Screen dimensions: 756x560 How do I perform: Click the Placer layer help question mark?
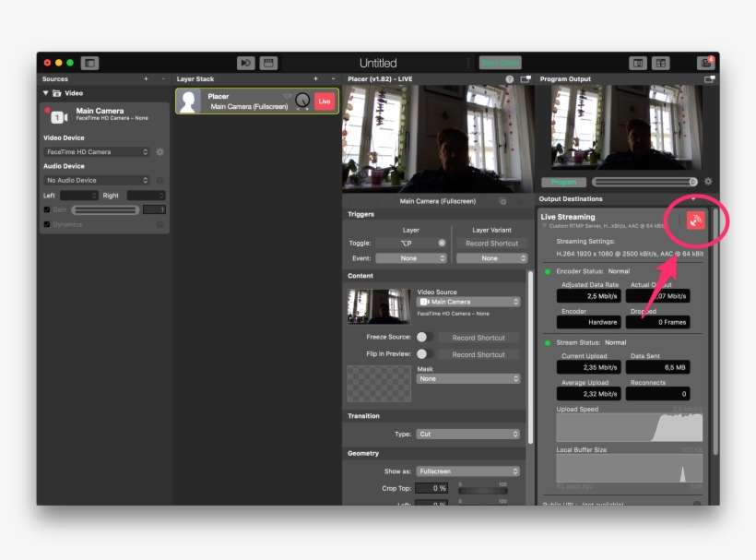tap(510, 79)
